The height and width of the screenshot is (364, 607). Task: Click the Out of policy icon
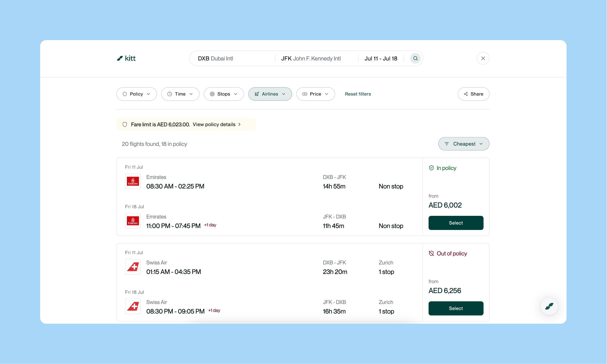coord(431,253)
